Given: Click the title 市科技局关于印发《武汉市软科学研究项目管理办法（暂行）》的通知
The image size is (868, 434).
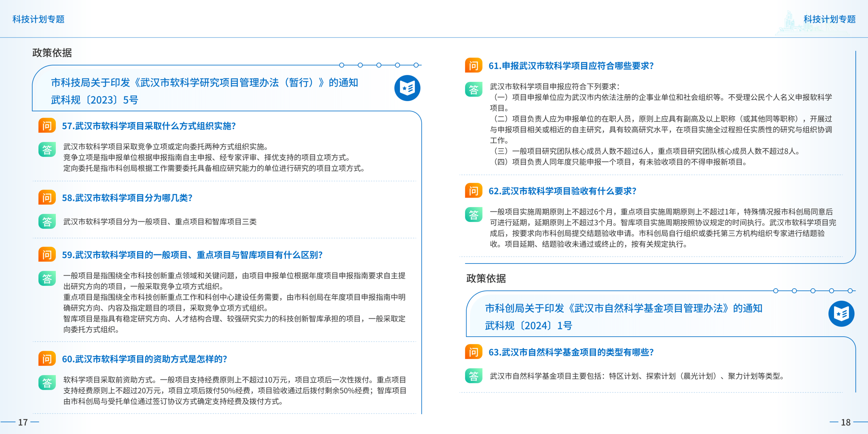Looking at the screenshot, I should (x=204, y=82).
